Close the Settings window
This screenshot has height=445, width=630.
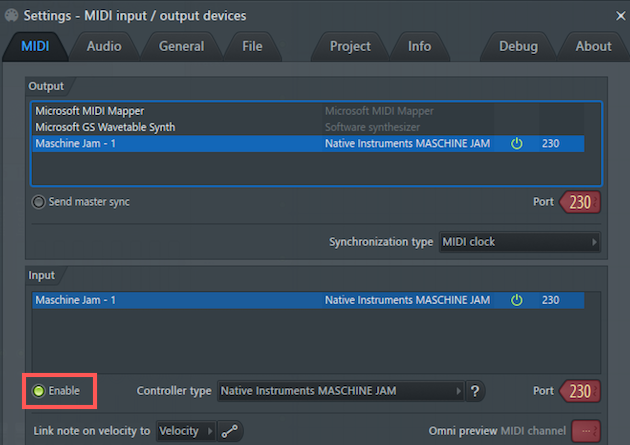click(620, 16)
